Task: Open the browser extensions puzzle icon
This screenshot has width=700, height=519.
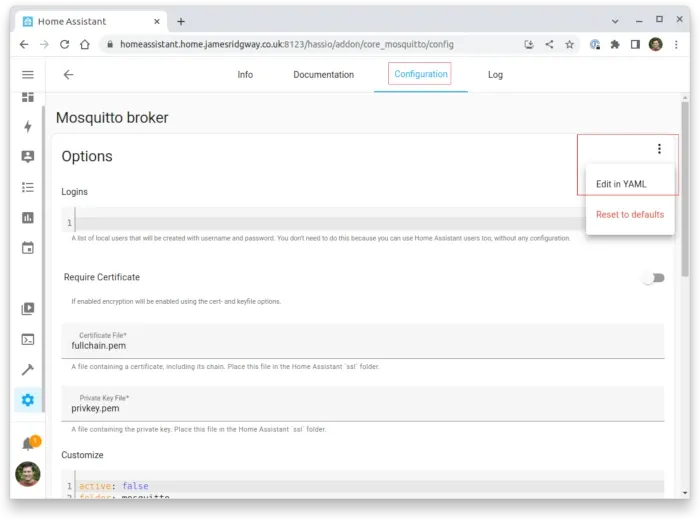Action: click(615, 44)
